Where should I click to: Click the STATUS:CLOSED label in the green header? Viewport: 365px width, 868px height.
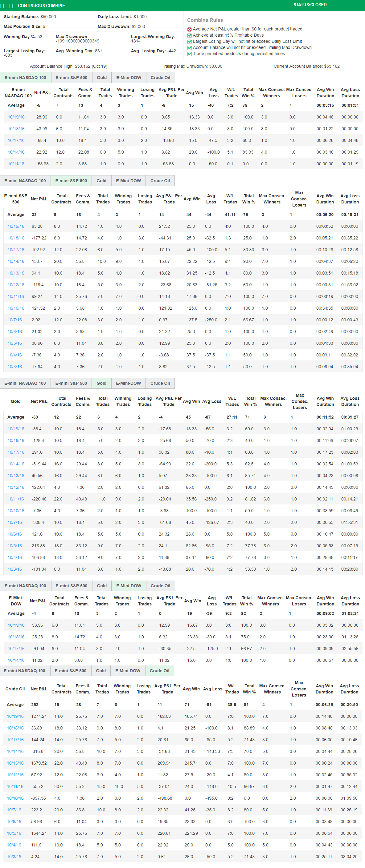click(x=310, y=5)
